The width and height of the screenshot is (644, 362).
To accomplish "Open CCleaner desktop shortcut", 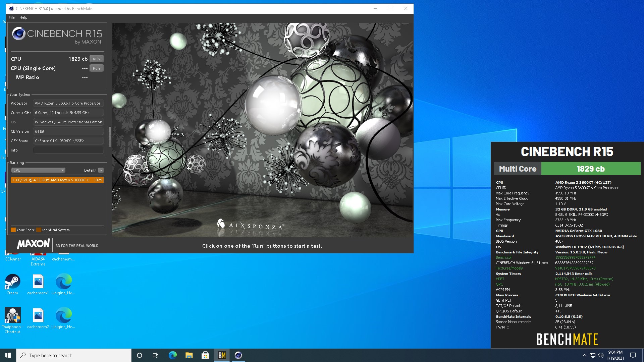I will (13, 257).
